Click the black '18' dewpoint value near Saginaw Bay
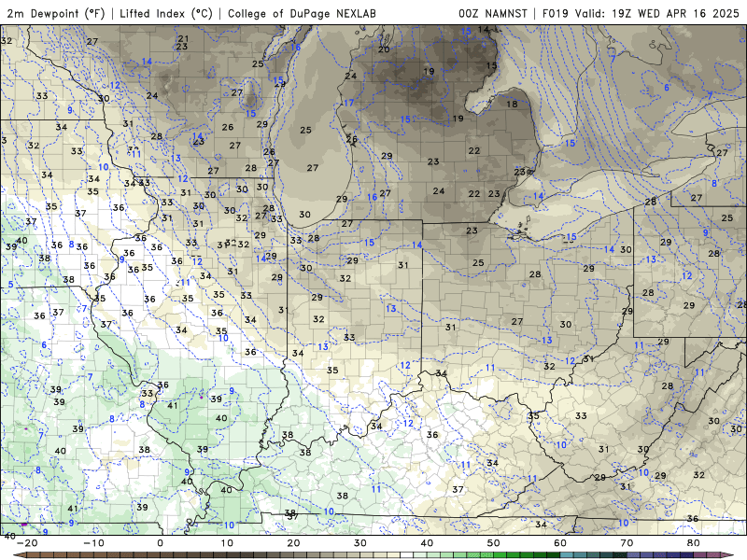The image size is (747, 560). (x=512, y=104)
